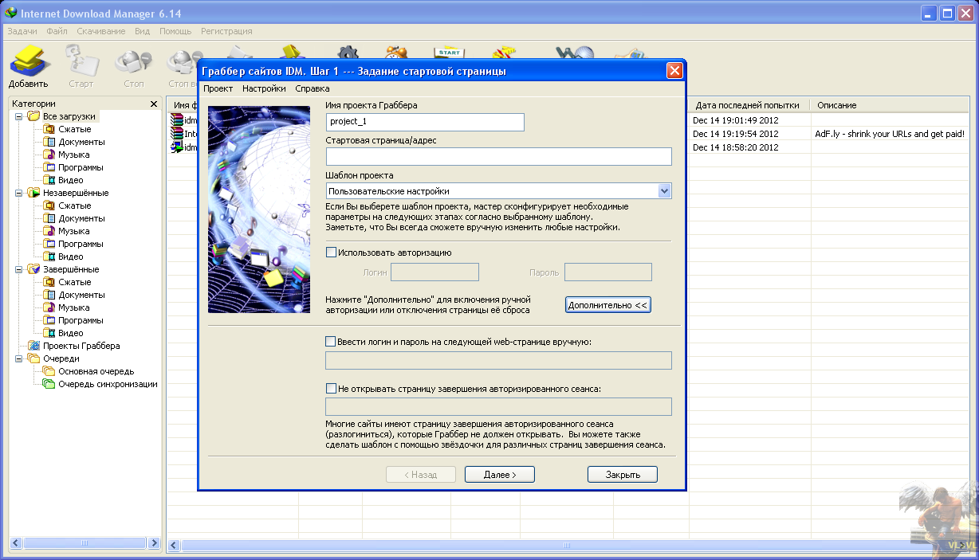
Task: Select Сжатые under Все загрузки
Action: [x=74, y=129]
